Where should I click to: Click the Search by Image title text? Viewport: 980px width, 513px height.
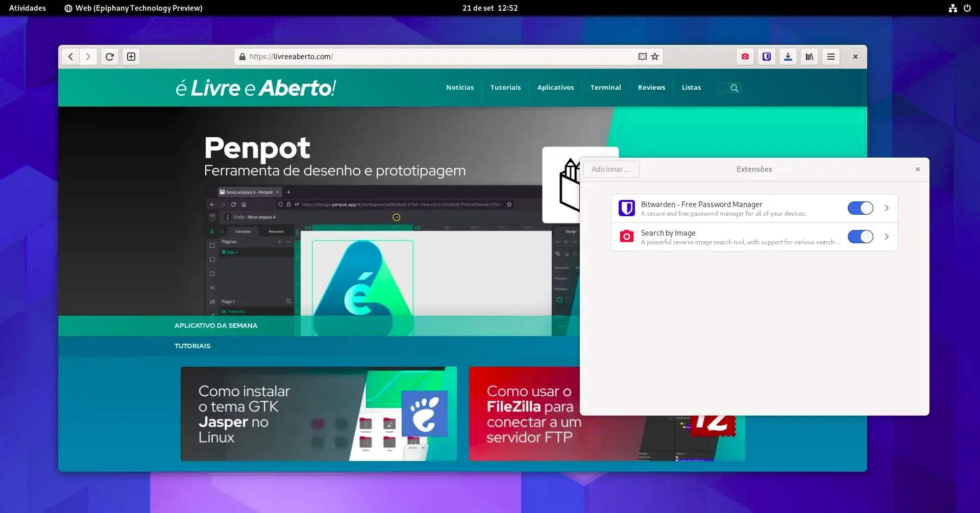click(x=668, y=233)
